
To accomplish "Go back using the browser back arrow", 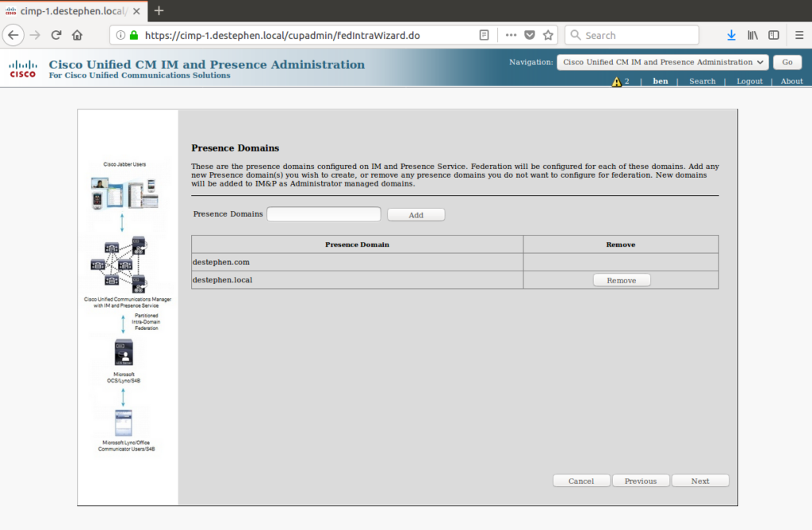I will (13, 35).
